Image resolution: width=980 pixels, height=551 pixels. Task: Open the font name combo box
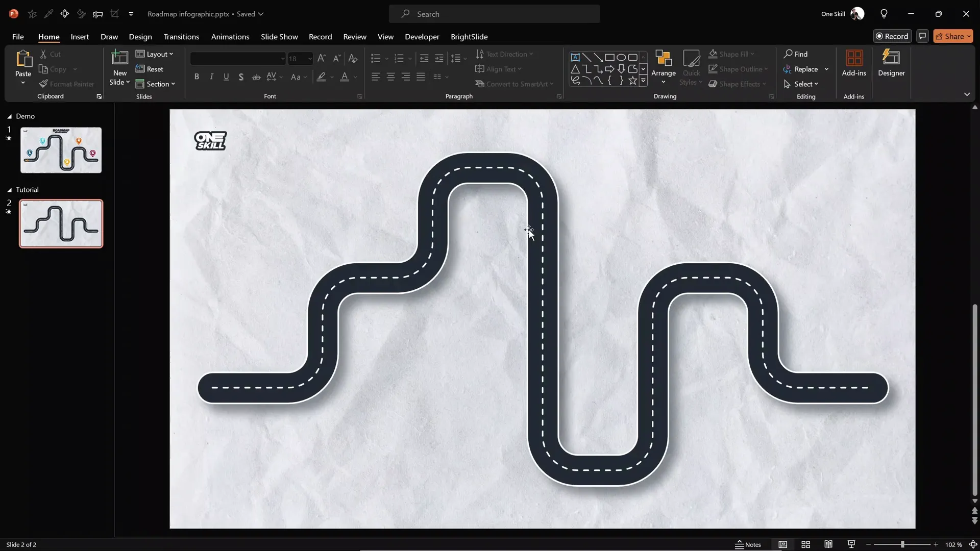238,59
